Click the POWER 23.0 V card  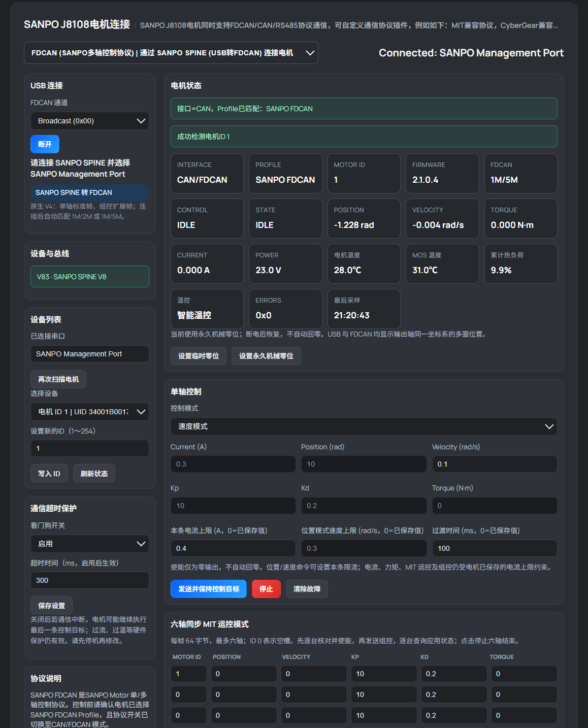285,263
